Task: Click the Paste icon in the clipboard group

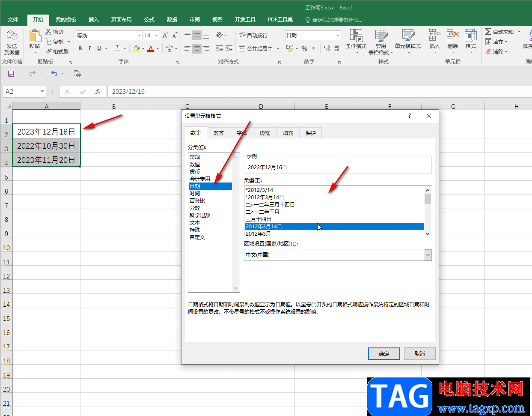Action: point(35,36)
